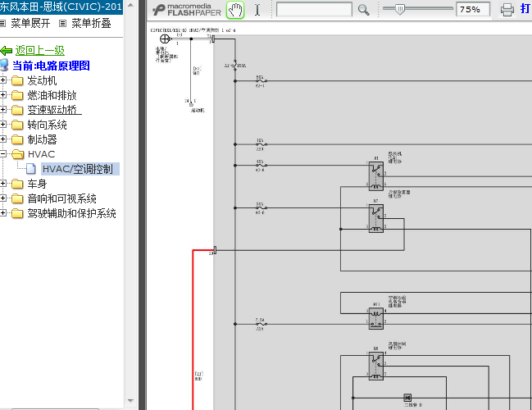Screen dimensions: 532x410
Task: Expand the 转向系统 tree node
Action: pyautogui.click(x=3, y=124)
